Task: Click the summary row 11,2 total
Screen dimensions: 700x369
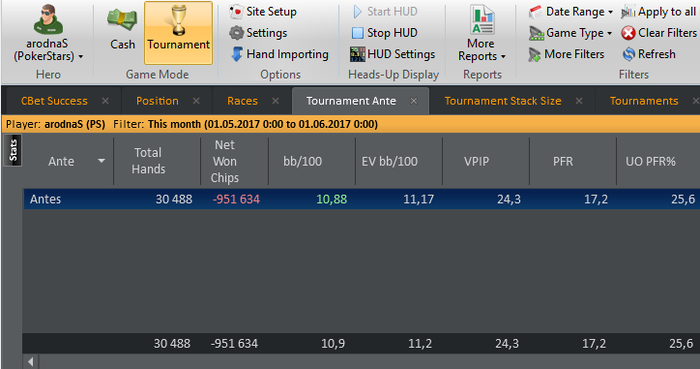Action: pos(420,344)
